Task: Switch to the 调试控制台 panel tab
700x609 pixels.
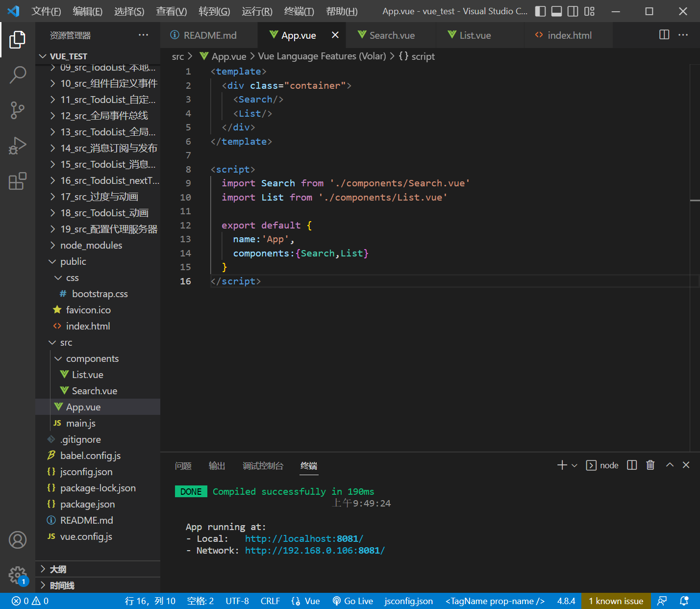Action: click(x=263, y=466)
